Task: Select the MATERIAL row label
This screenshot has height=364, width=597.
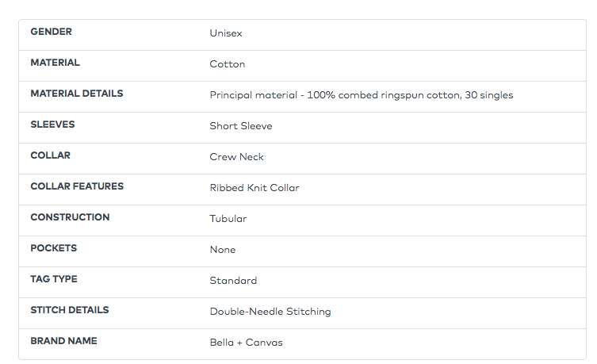Action: point(55,63)
